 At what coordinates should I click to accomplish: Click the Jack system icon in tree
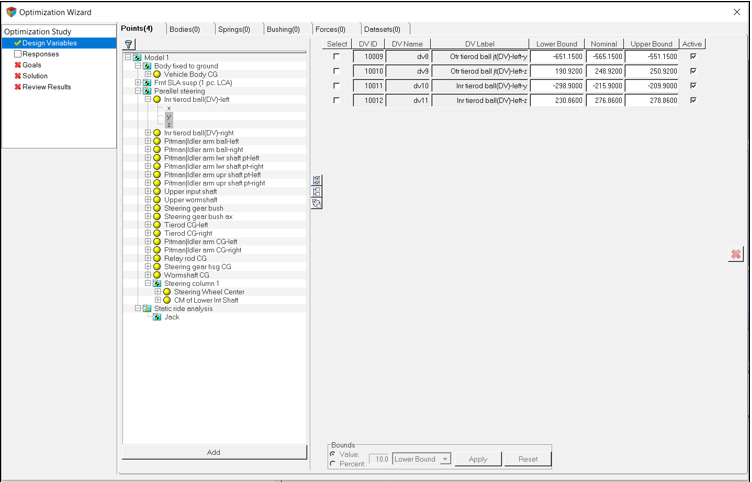coord(157,317)
